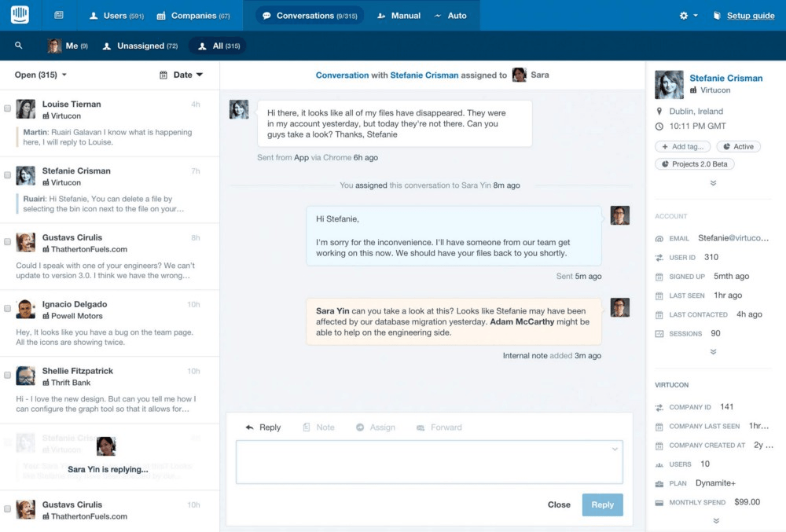The height and width of the screenshot is (532, 786).
Task: Click the Company ID arrows icon
Action: pyautogui.click(x=659, y=407)
